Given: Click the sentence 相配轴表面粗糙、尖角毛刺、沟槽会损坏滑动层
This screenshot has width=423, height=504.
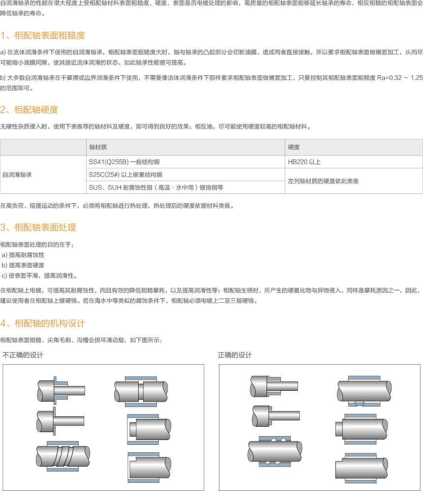Looking at the screenshot, I should pos(82,340).
